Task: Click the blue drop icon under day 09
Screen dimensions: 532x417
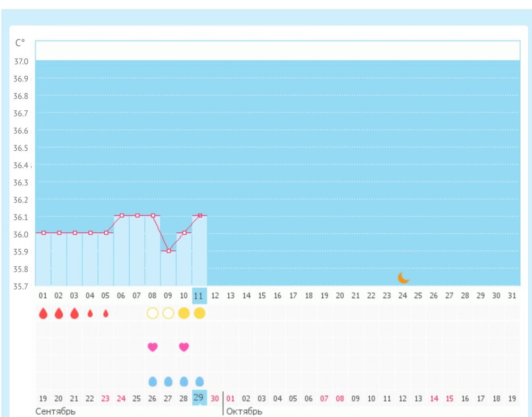Action: point(168,381)
